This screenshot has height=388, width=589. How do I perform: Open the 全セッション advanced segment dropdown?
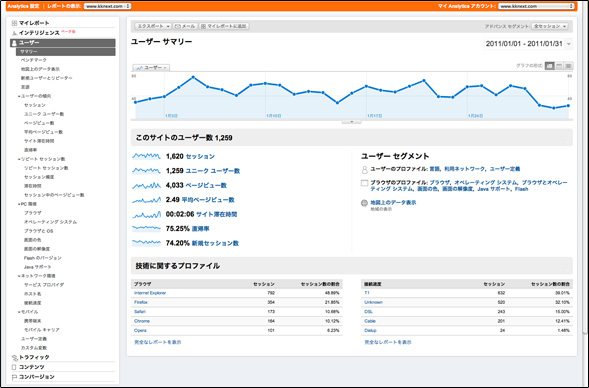tap(550, 26)
